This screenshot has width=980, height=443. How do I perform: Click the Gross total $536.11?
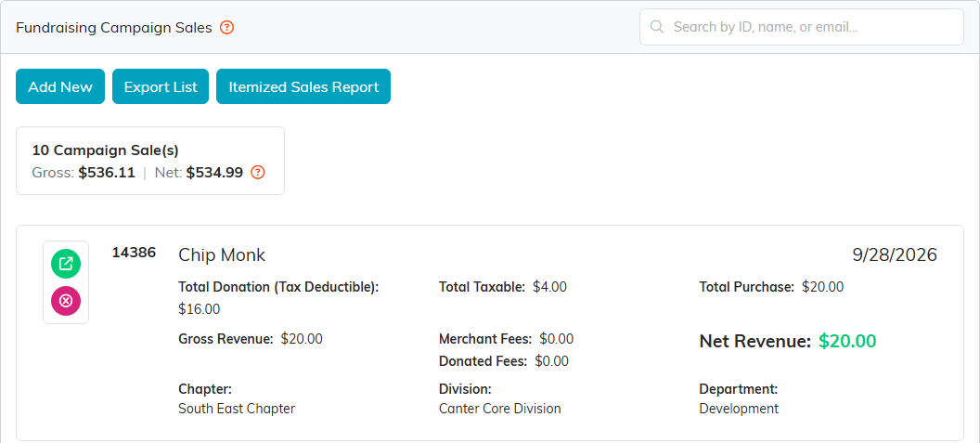pyautogui.click(x=107, y=173)
